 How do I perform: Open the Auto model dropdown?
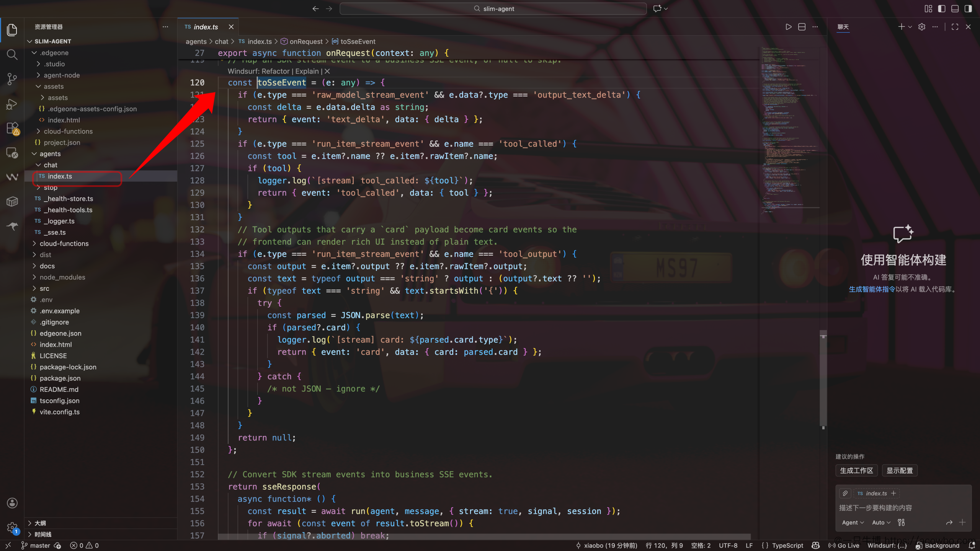881,522
